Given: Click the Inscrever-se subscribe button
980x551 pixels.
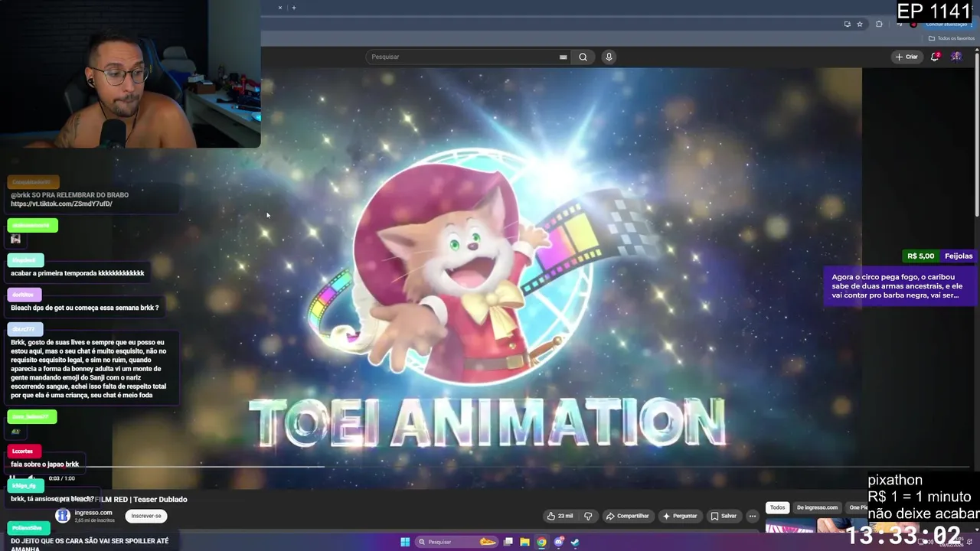Looking at the screenshot, I should click(x=146, y=516).
